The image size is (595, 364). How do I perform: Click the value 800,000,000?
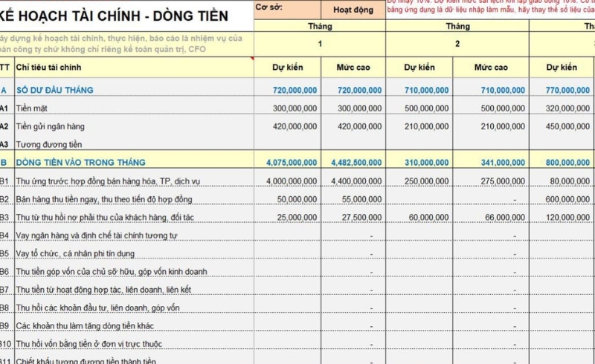[x=567, y=163]
